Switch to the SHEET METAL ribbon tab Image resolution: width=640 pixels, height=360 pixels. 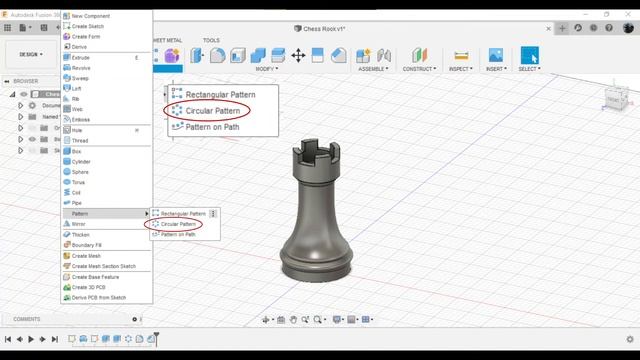pyautogui.click(x=168, y=40)
